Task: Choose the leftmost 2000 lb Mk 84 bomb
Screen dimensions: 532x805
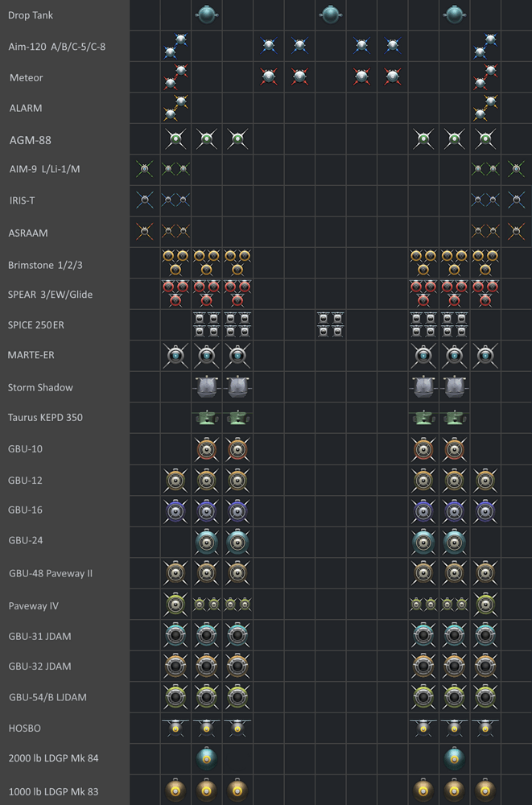Action: click(206, 758)
